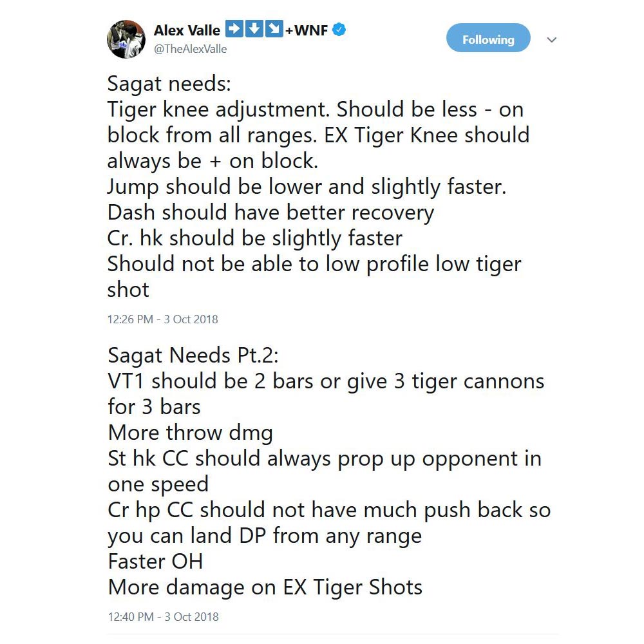Click the "Faster OH" line
This screenshot has height=644, width=644.
click(x=155, y=562)
